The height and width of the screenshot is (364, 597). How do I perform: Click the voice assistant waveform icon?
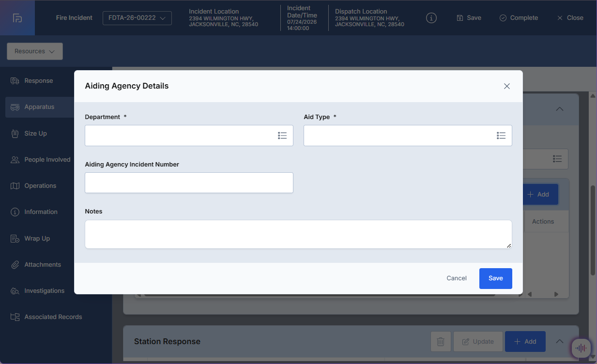click(581, 348)
